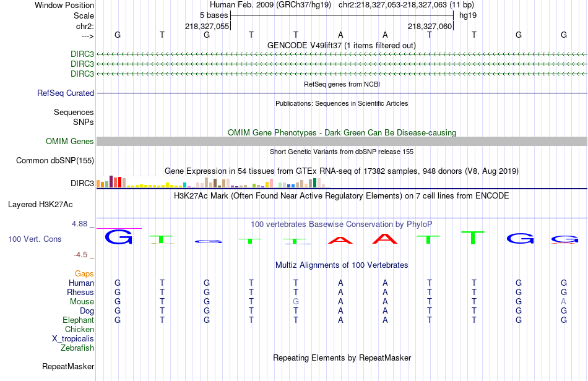Image resolution: width=588 pixels, height=381 pixels.
Task: Select the Human alignment row label
Action: click(81, 283)
